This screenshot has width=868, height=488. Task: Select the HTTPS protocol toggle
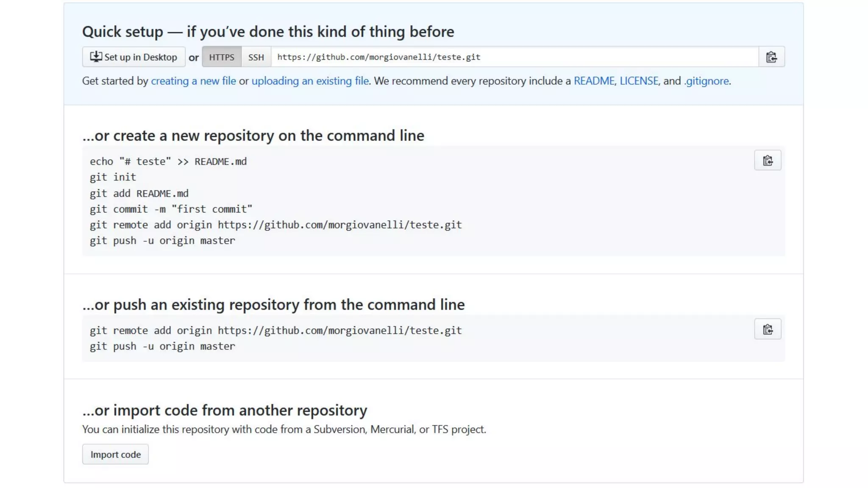222,57
